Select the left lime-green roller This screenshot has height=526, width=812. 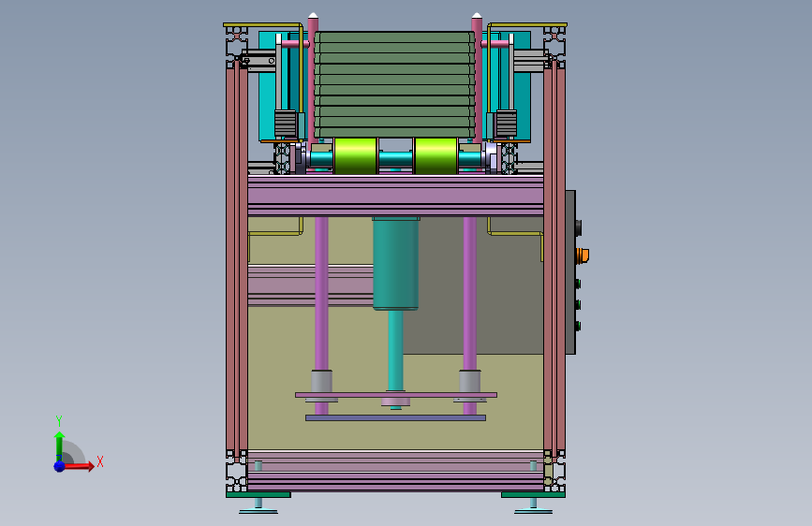pyautogui.click(x=355, y=155)
